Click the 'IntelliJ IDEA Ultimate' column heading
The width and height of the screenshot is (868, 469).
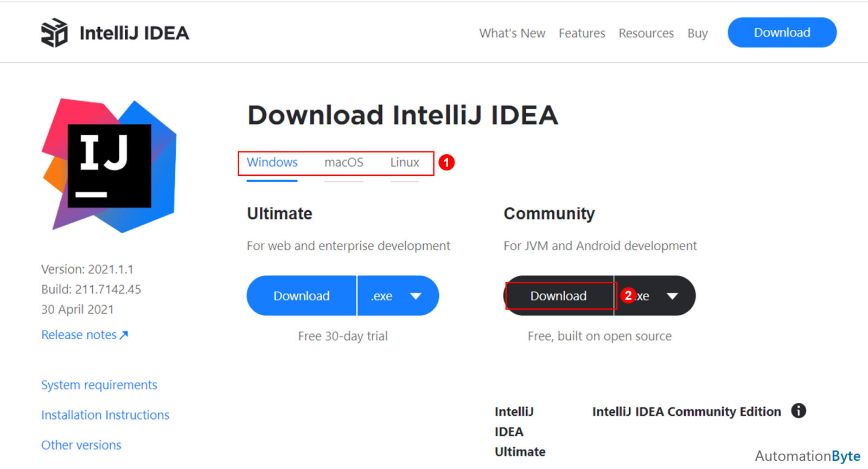click(x=520, y=432)
